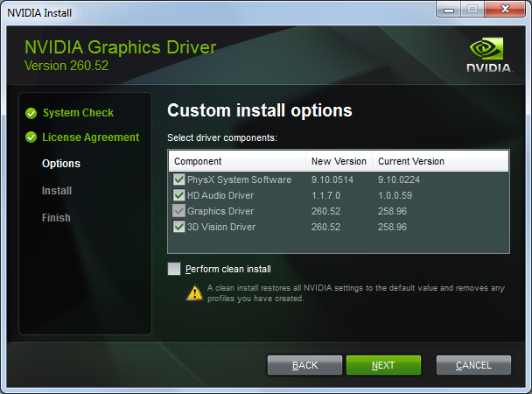This screenshot has width=532, height=394.
Task: Go back with the BACK button
Action: click(x=304, y=365)
